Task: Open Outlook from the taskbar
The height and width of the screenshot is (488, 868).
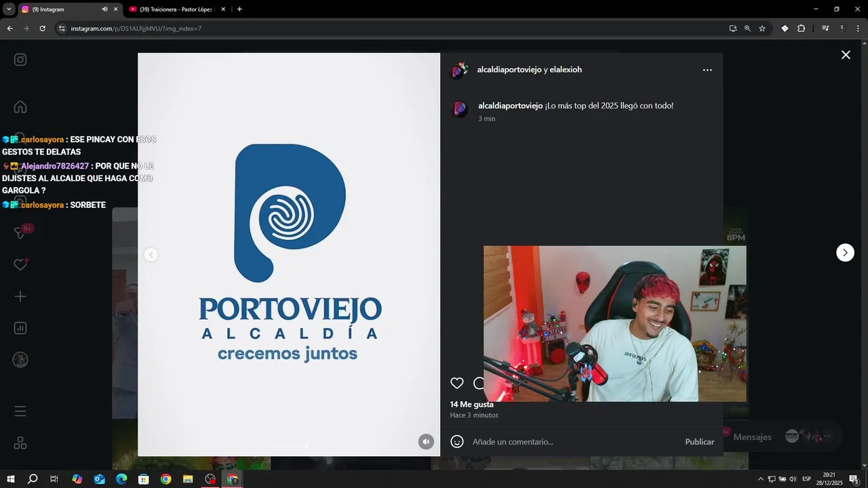Action: (99, 479)
